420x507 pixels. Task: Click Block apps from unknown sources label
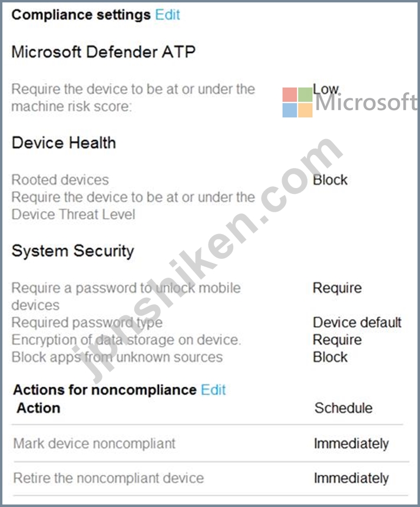117,357
